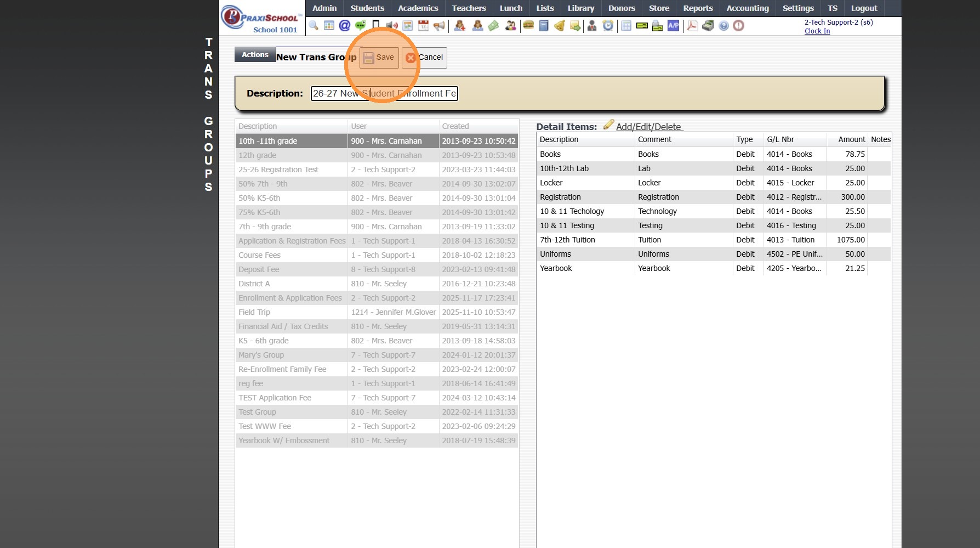Click the PraxiSchool logo
Image resolution: width=980 pixels, height=548 pixels.
(261, 18)
